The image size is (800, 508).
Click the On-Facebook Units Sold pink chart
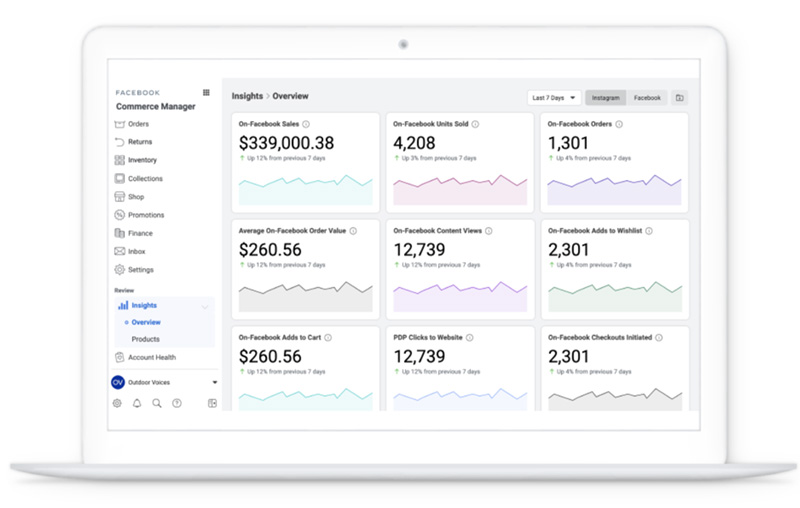[x=460, y=190]
